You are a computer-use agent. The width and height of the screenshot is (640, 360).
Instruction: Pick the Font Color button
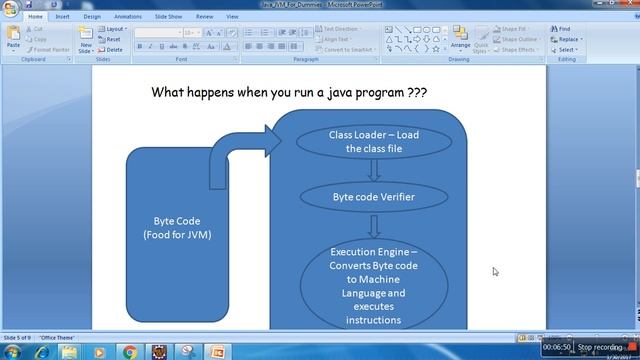click(227, 47)
